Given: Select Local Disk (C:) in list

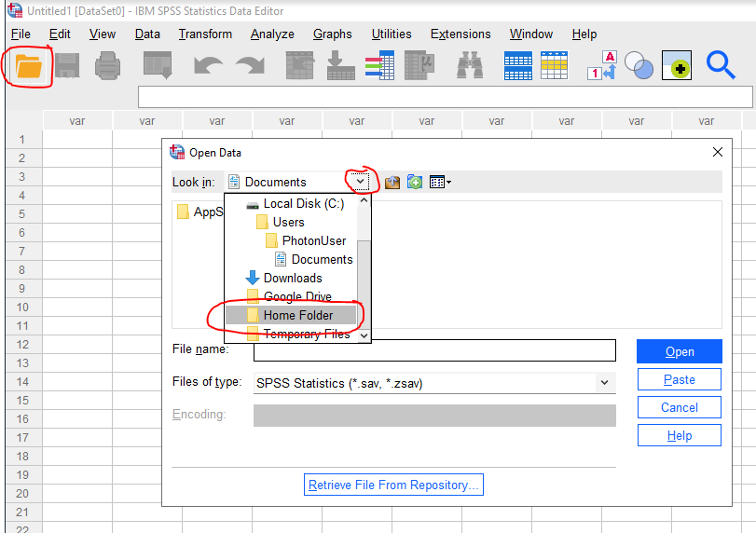Looking at the screenshot, I should [304, 203].
